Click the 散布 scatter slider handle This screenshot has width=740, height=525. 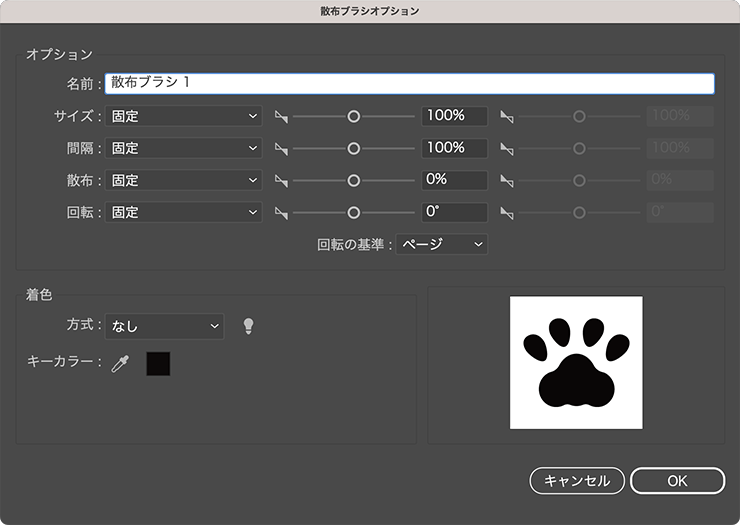coord(353,180)
